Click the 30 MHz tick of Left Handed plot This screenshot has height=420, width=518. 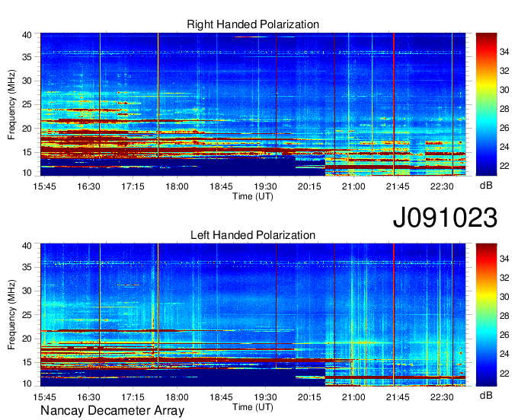tap(27, 291)
